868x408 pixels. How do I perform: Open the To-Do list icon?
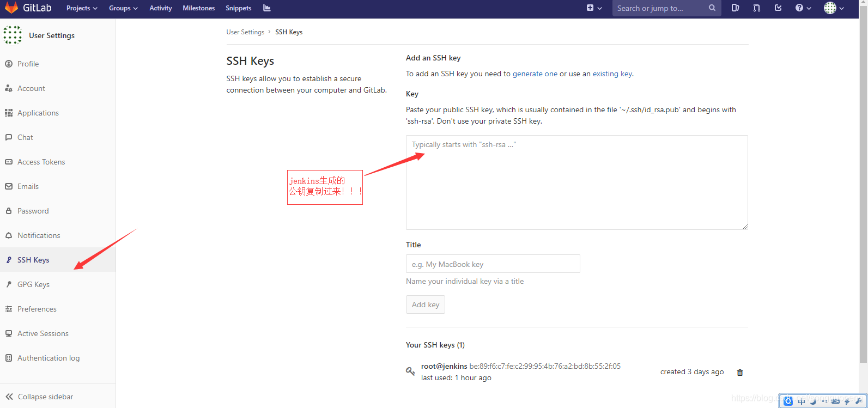pos(778,8)
